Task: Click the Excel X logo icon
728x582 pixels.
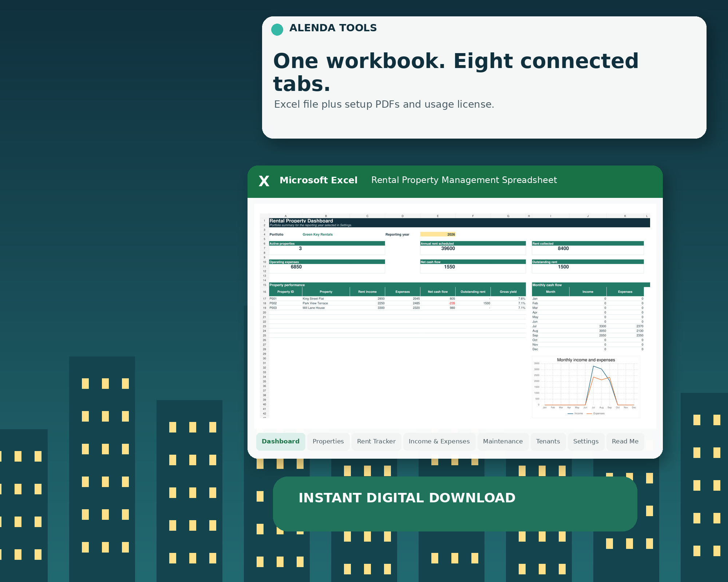Action: (264, 181)
